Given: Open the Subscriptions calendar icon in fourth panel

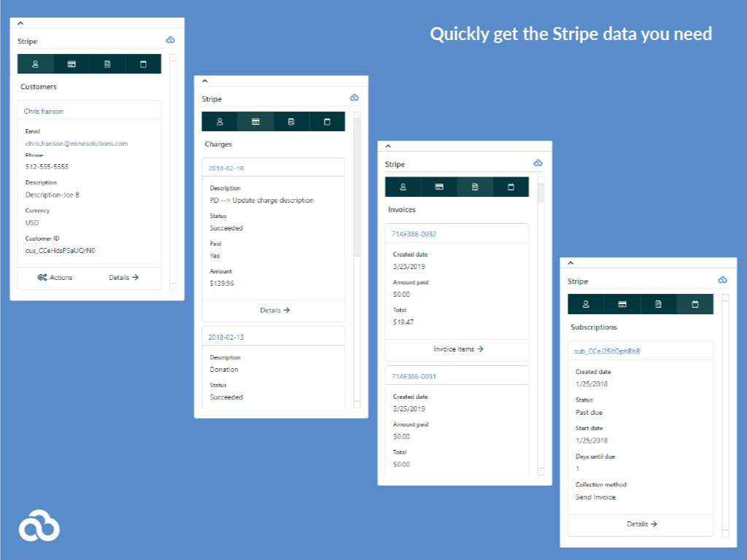Looking at the screenshot, I should click(694, 304).
